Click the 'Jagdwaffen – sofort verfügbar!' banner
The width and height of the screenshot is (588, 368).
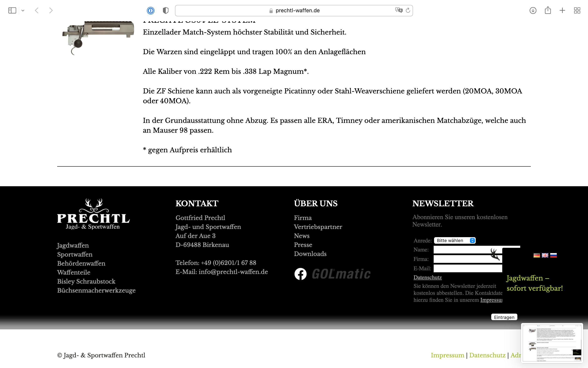(x=535, y=283)
